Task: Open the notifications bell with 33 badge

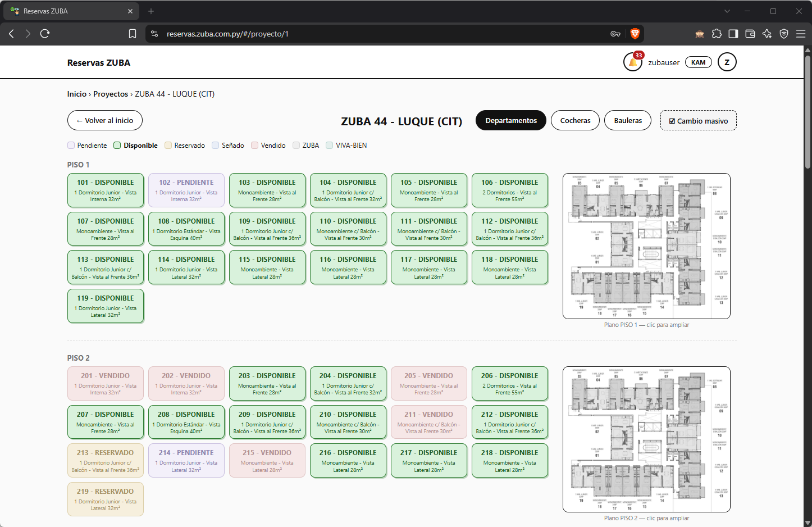Action: point(633,62)
